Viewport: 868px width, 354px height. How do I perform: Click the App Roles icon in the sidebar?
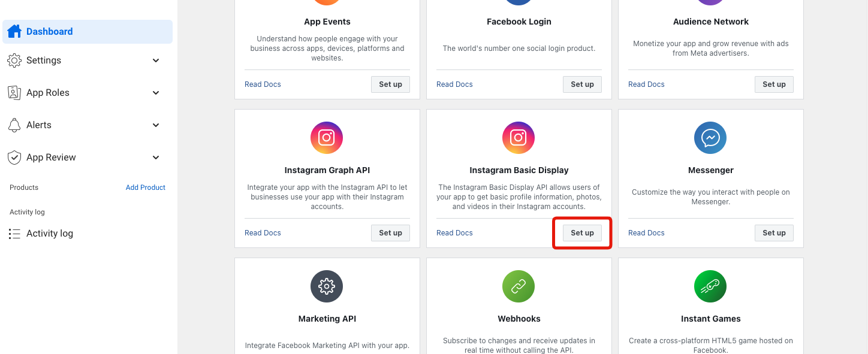click(x=14, y=92)
